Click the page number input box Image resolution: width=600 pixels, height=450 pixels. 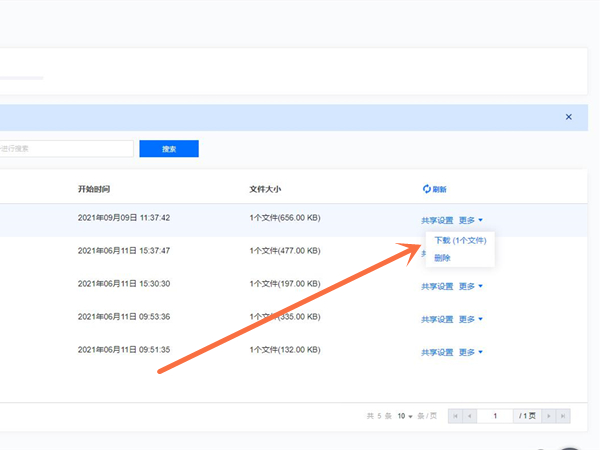pos(495,415)
